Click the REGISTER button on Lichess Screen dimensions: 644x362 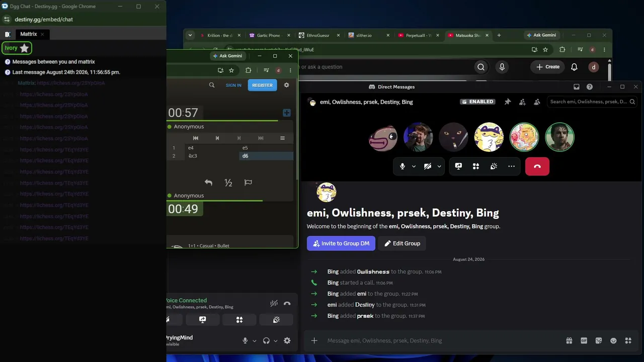pyautogui.click(x=262, y=85)
